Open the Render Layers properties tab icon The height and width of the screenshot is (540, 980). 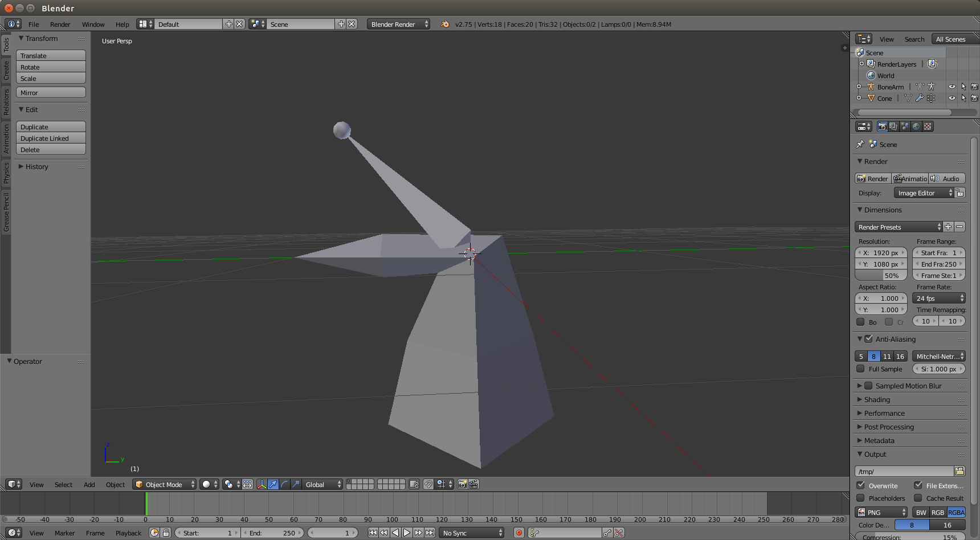pyautogui.click(x=893, y=126)
